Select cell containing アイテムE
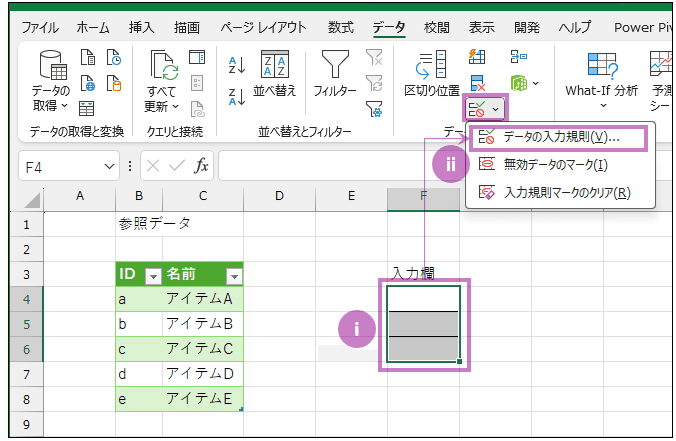This screenshot has width=676, height=441. click(203, 399)
